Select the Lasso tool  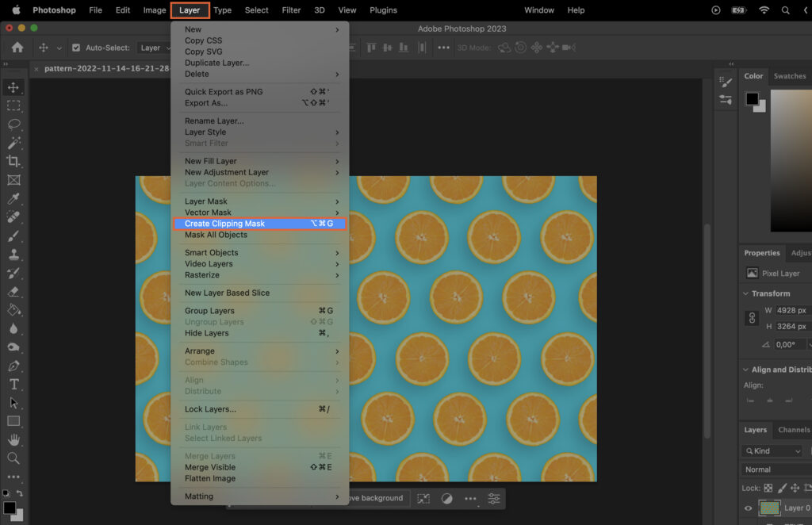pyautogui.click(x=13, y=125)
